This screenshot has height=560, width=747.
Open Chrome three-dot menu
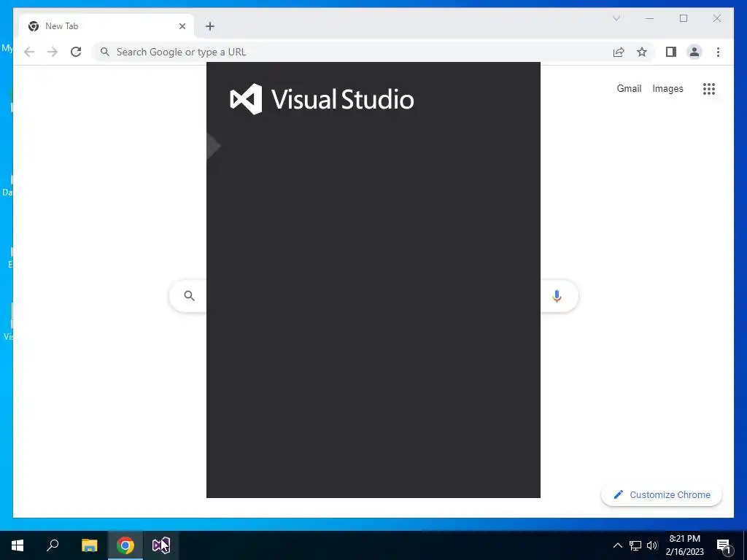(x=718, y=52)
